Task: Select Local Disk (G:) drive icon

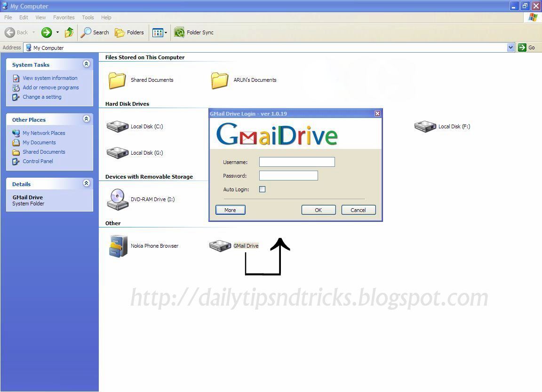Action: point(118,153)
